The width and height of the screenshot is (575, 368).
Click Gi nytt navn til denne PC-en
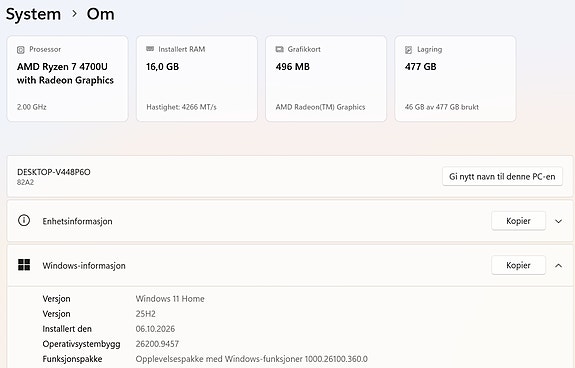[502, 176]
